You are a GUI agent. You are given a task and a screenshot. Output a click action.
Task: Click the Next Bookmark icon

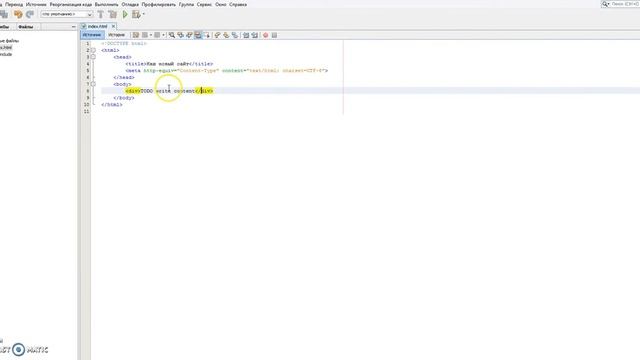point(226,35)
